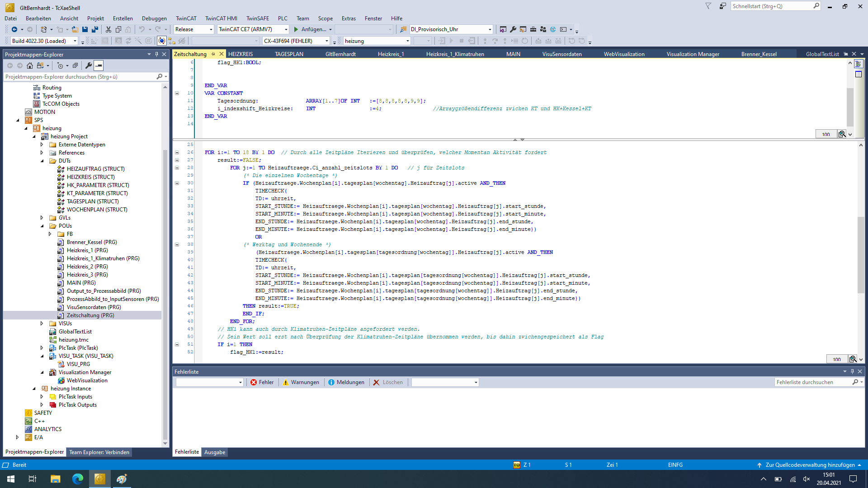Click the Windows Start button
Image resolution: width=868 pixels, height=488 pixels.
(11, 479)
